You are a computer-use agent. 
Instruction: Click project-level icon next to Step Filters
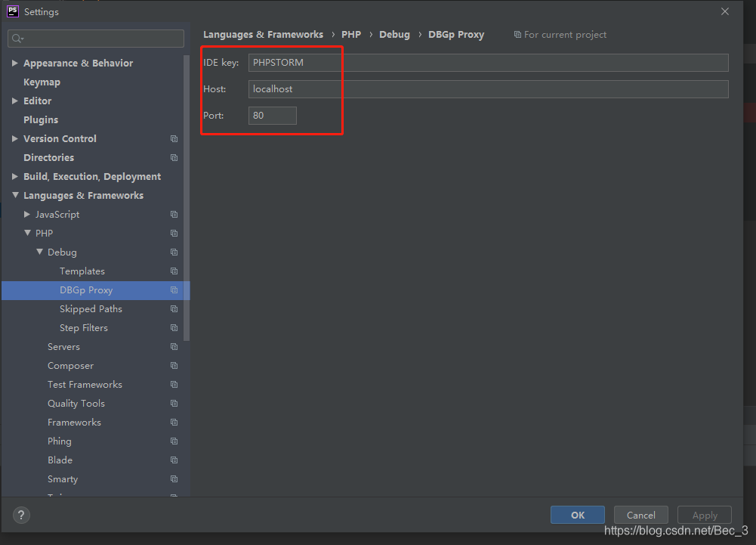(x=174, y=328)
